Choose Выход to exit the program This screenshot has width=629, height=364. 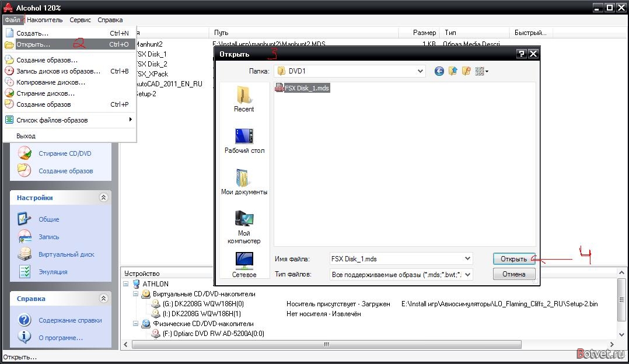click(69, 136)
